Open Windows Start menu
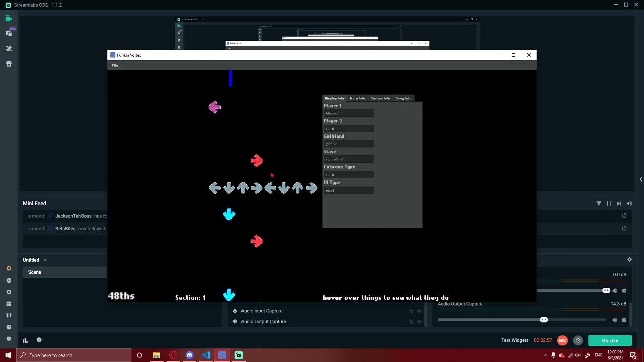Image resolution: width=644 pixels, height=362 pixels. point(8,355)
